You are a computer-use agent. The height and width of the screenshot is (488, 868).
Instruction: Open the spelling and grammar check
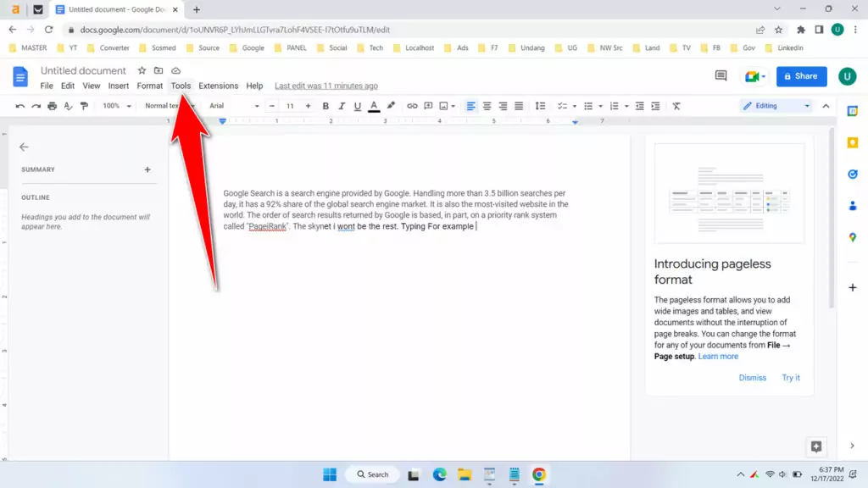coord(69,105)
